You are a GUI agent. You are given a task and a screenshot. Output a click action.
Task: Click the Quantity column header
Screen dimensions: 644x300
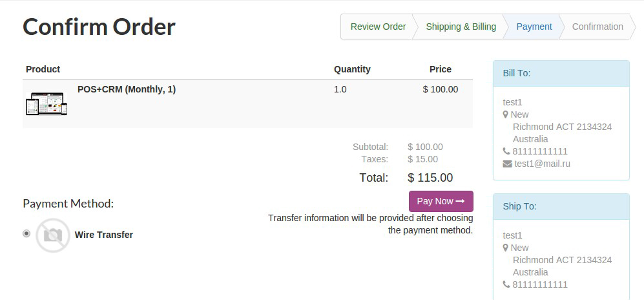click(x=352, y=69)
